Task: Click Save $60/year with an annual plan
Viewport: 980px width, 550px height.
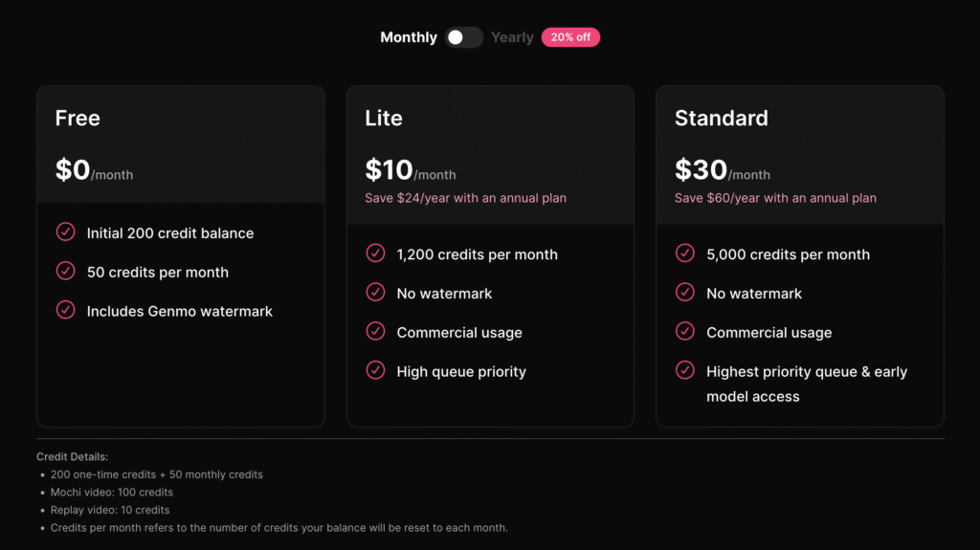Action: 775,198
